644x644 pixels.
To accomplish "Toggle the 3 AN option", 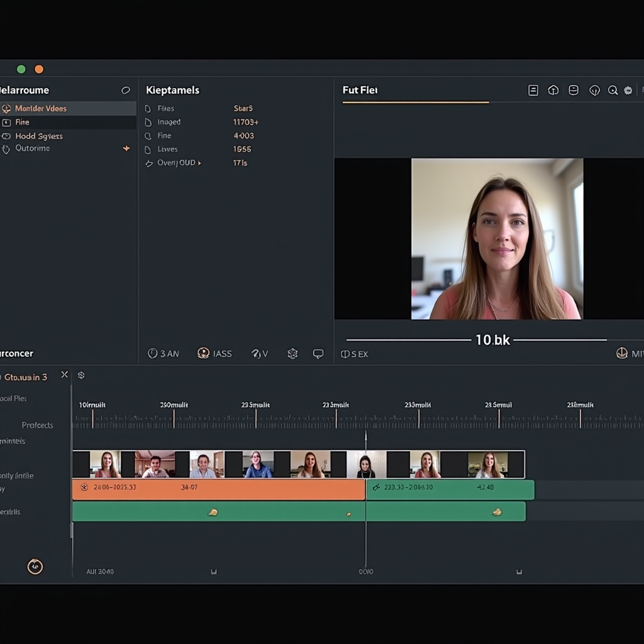I will (163, 354).
